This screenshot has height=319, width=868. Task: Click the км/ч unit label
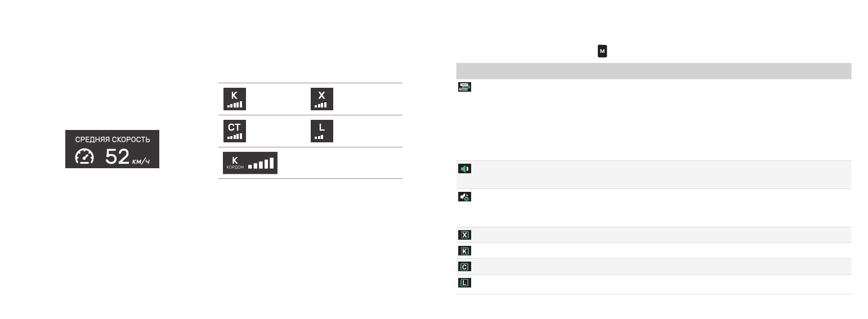coord(141,161)
